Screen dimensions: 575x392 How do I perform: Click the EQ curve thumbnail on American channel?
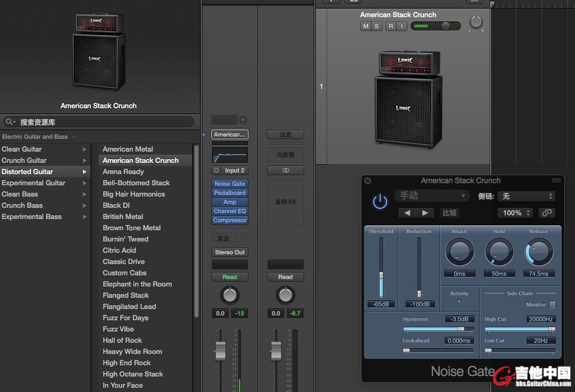(x=230, y=155)
